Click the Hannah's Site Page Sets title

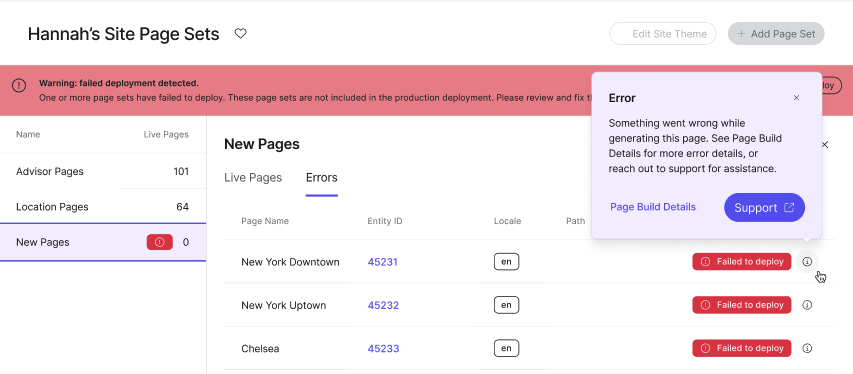coord(123,34)
